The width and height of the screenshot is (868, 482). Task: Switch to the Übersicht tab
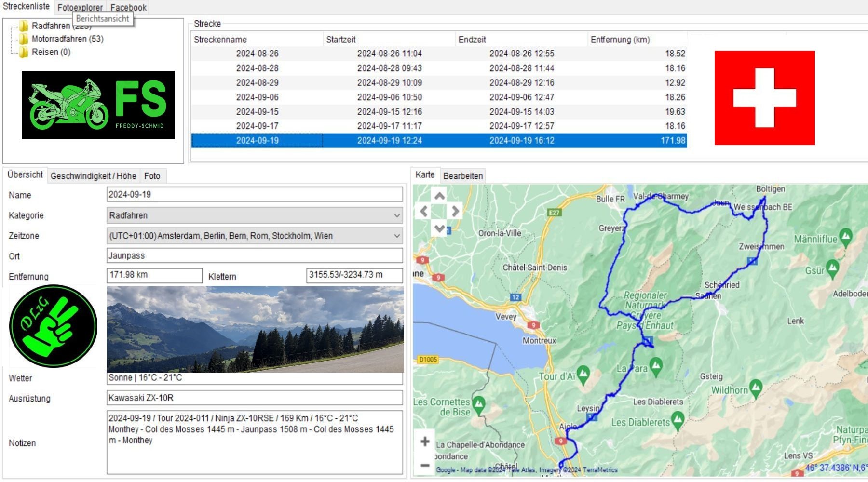25,175
